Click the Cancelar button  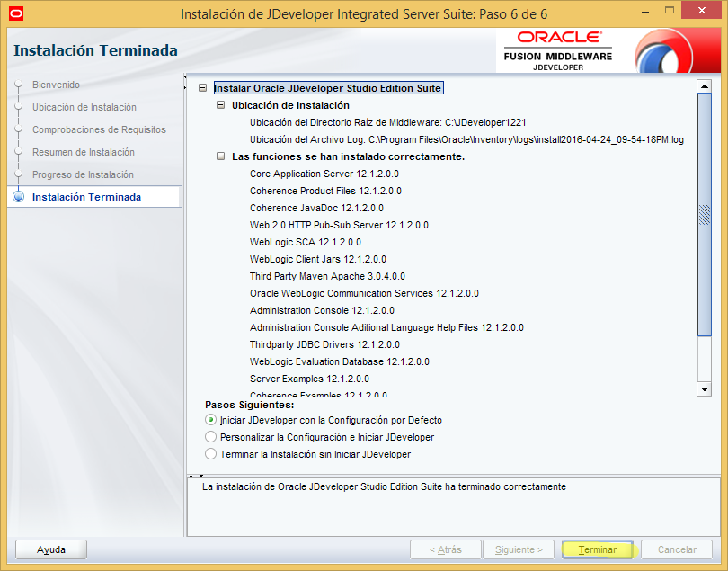[676, 549]
